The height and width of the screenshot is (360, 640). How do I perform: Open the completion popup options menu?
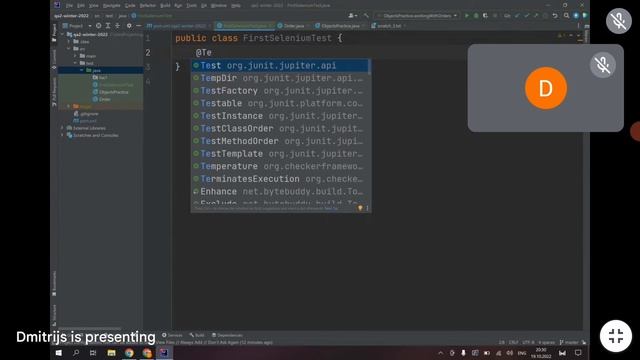(x=367, y=208)
